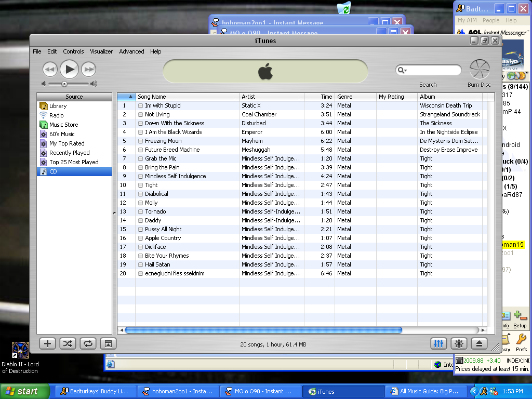This screenshot has height=399, width=532.
Task: Click Setup icon in AIM Buddy List
Action: pyautogui.click(x=520, y=320)
